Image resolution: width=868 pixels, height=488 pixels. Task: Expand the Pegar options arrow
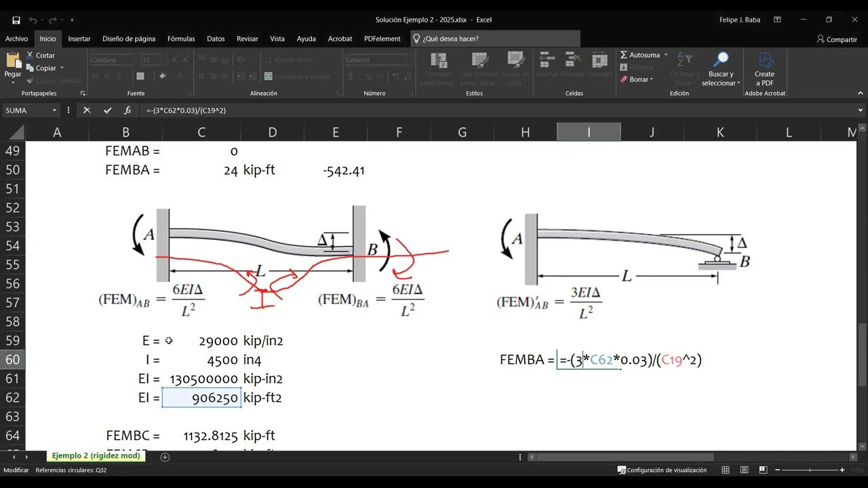click(13, 83)
